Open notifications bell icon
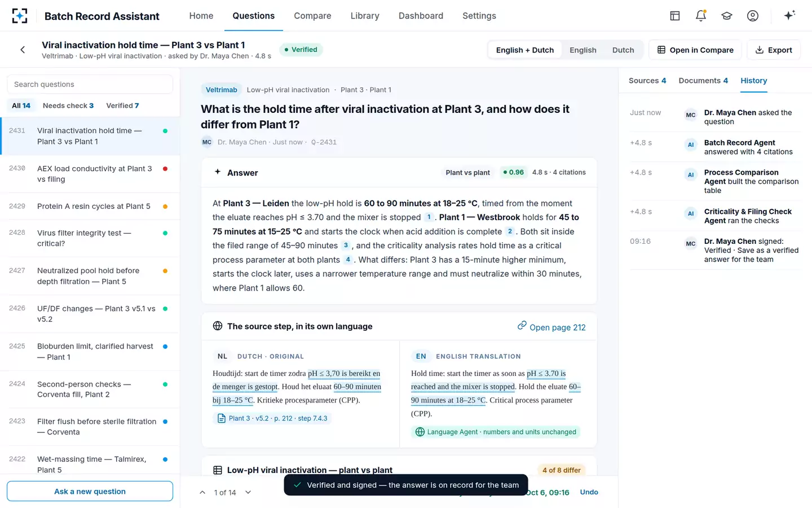The image size is (812, 508). pos(701,16)
